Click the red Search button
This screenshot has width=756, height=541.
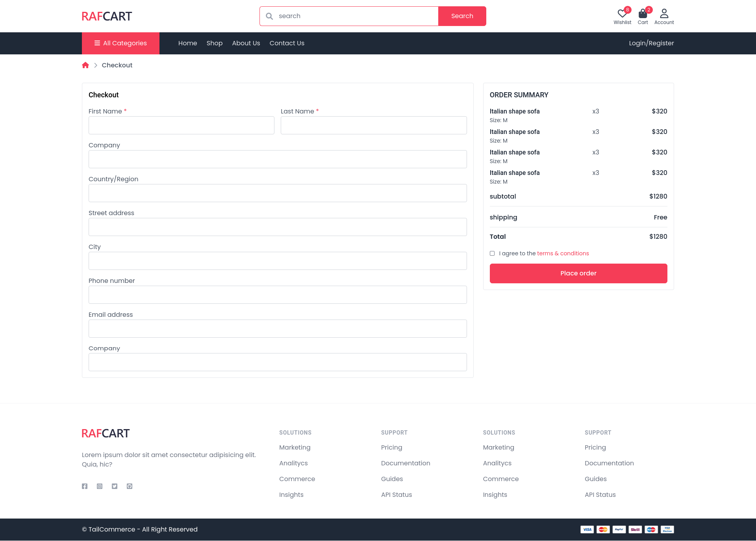(x=462, y=16)
